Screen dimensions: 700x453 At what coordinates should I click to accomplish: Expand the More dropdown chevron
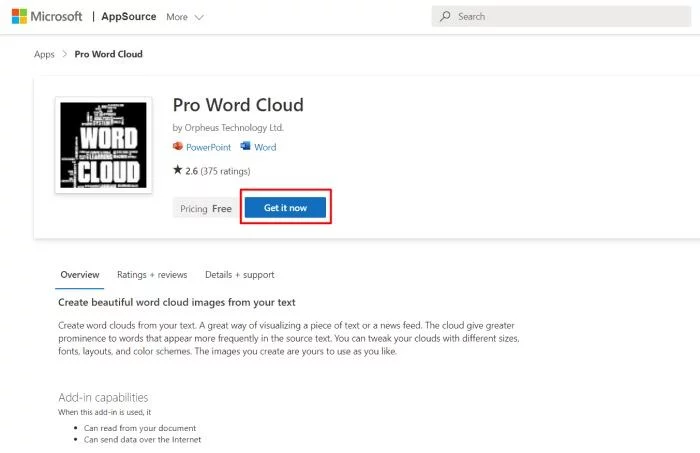click(199, 17)
